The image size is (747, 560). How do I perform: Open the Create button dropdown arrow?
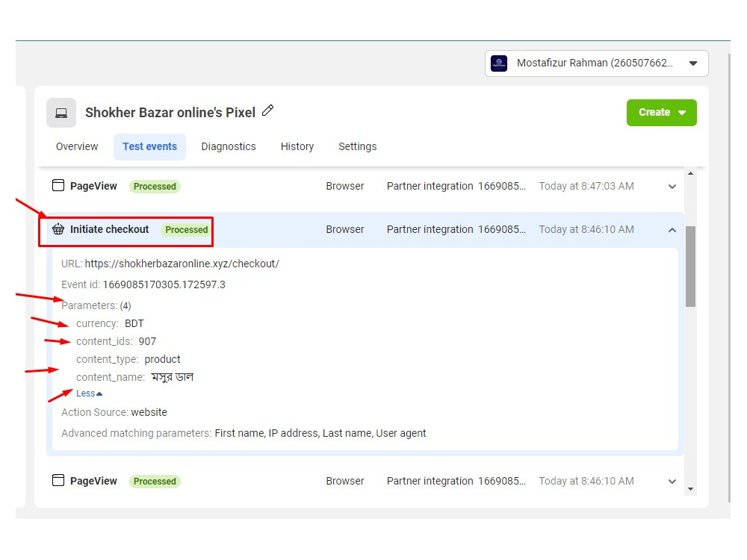pyautogui.click(x=681, y=113)
